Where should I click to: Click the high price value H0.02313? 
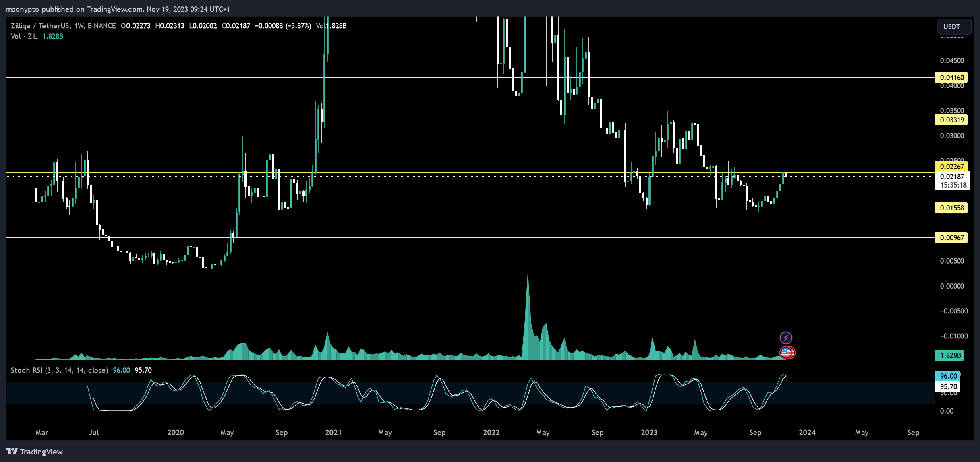pos(170,26)
